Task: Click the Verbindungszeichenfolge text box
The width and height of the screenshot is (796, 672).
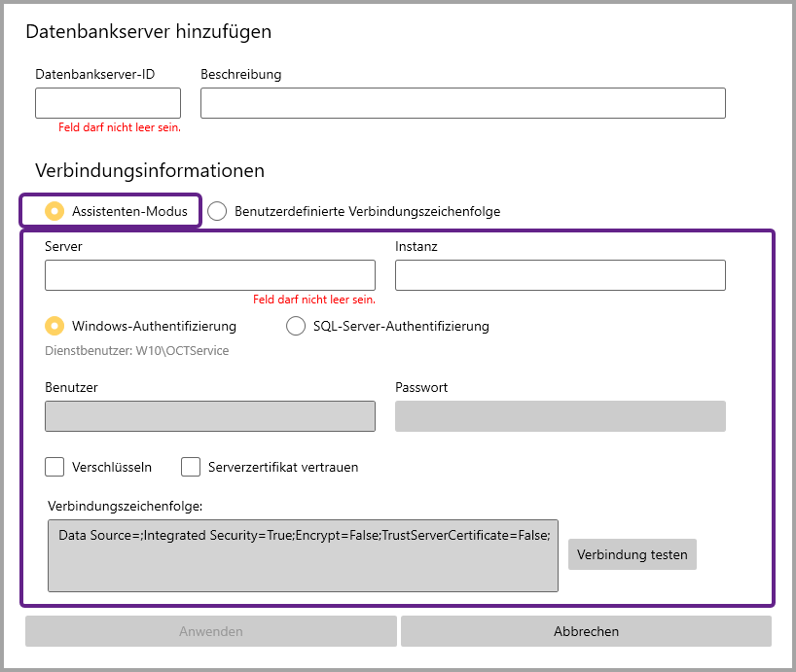Action: 303,555
